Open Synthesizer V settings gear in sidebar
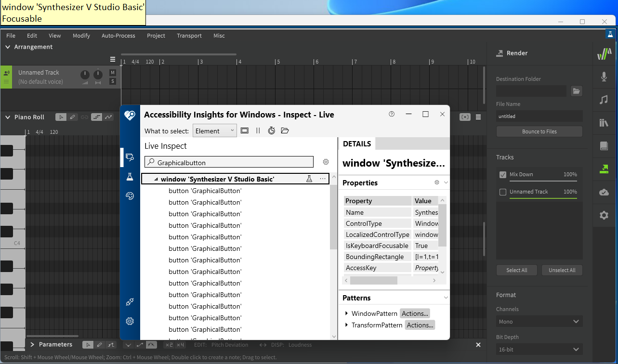Image resolution: width=618 pixels, height=364 pixels. click(604, 215)
